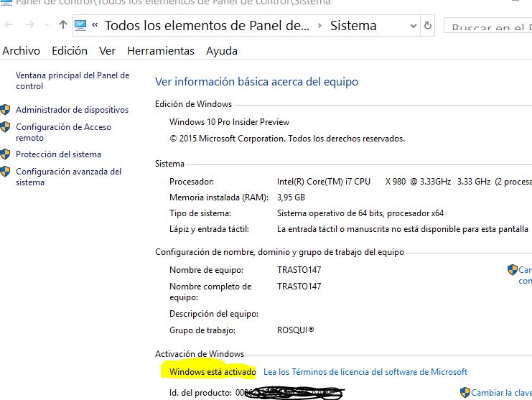Click Cambiar la clave de producto link

[x=501, y=393]
